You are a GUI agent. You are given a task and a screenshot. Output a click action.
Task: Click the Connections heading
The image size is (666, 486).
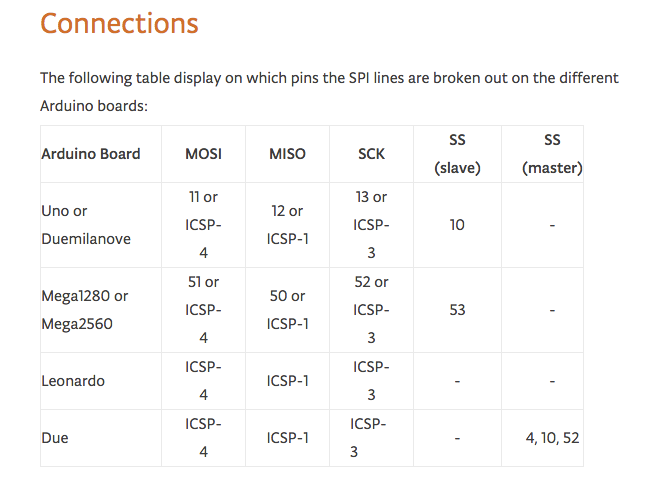tap(119, 23)
